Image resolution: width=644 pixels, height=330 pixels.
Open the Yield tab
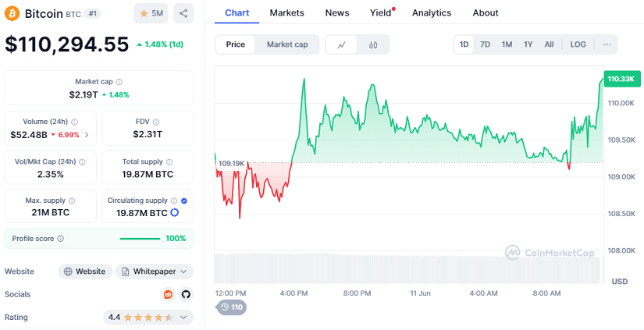pos(381,12)
